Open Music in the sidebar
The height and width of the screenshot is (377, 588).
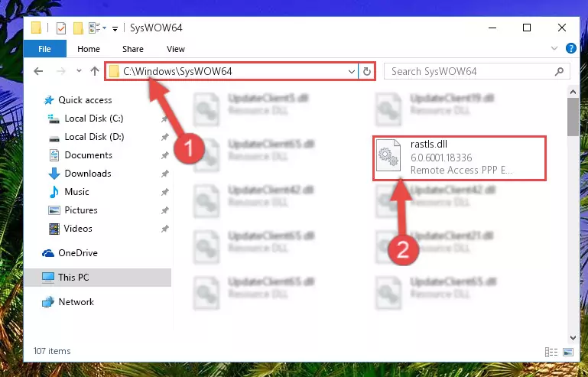pyautogui.click(x=76, y=192)
